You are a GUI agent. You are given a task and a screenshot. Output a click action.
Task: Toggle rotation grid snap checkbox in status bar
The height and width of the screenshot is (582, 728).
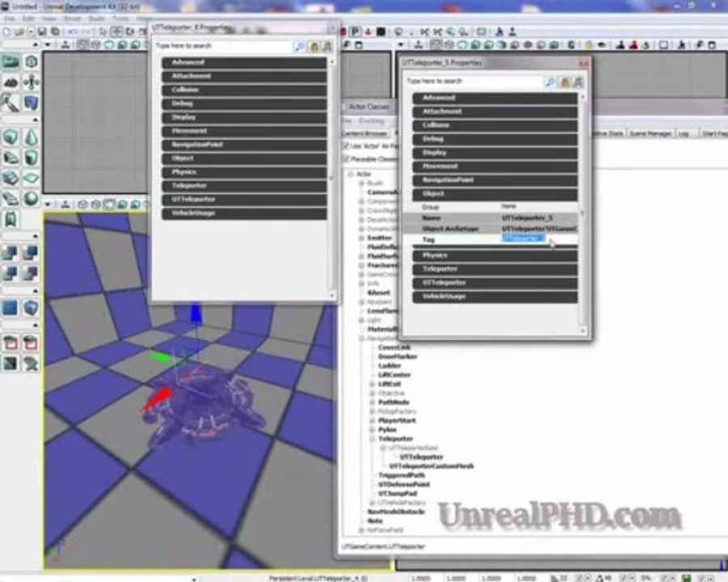tap(624, 578)
